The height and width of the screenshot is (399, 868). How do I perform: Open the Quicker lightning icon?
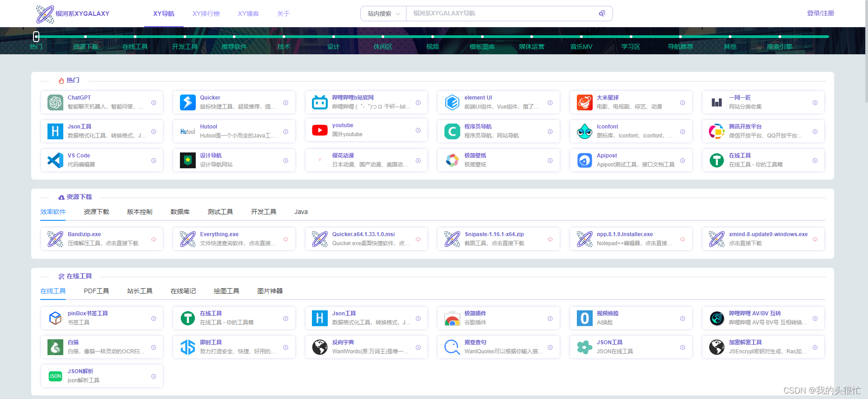pyautogui.click(x=188, y=102)
